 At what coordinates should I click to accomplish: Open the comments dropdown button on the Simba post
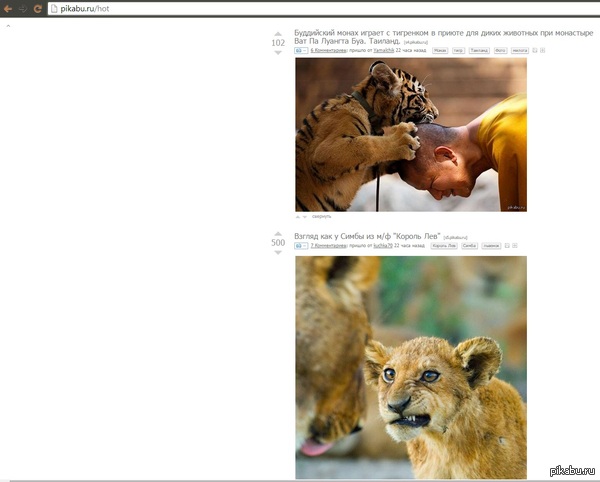coord(301,246)
